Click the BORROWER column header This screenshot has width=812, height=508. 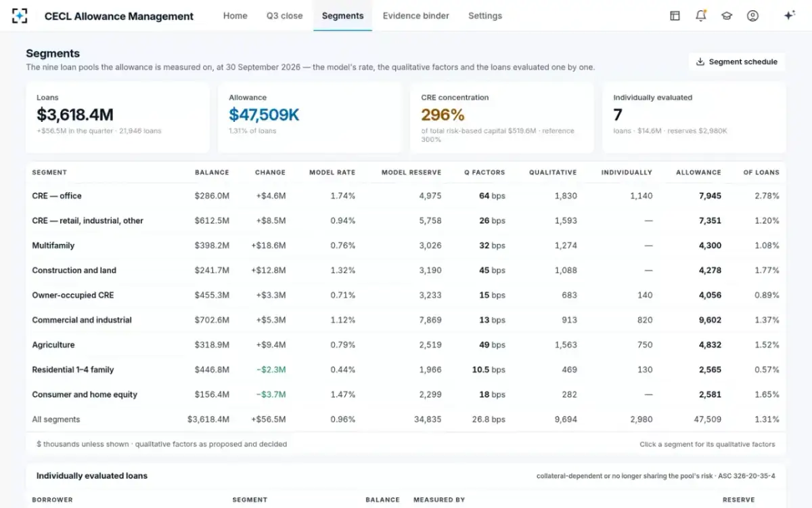[x=52, y=500]
